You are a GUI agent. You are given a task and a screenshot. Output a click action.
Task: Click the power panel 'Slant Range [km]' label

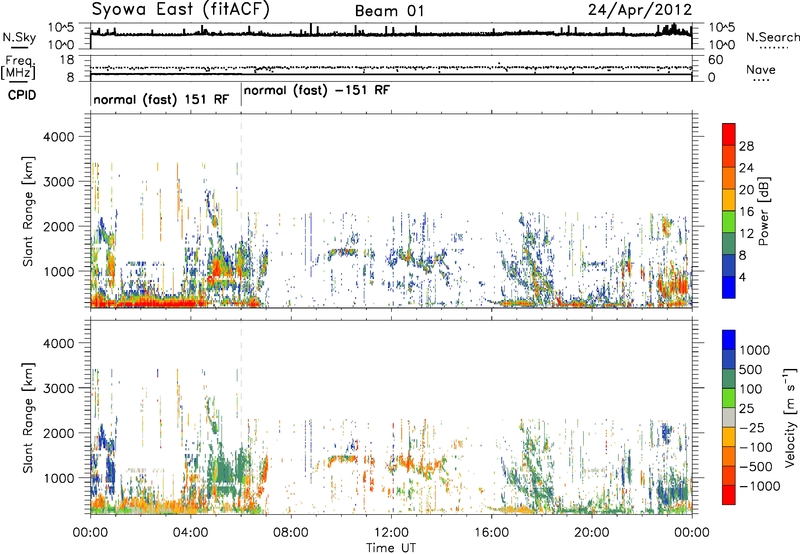point(28,211)
